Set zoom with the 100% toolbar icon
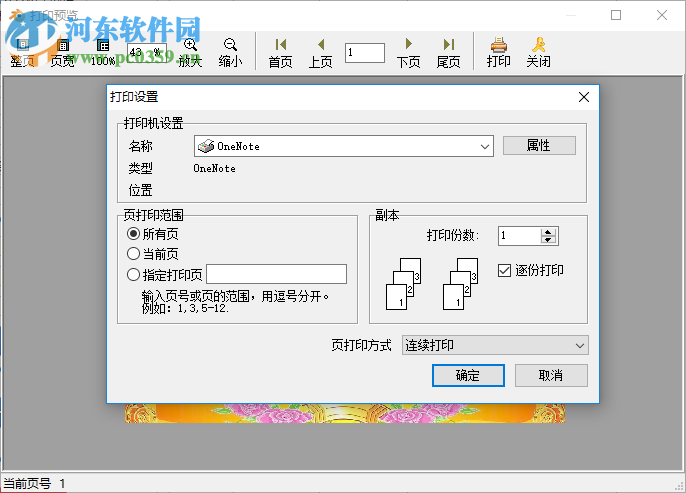This screenshot has width=686, height=493. (x=103, y=45)
